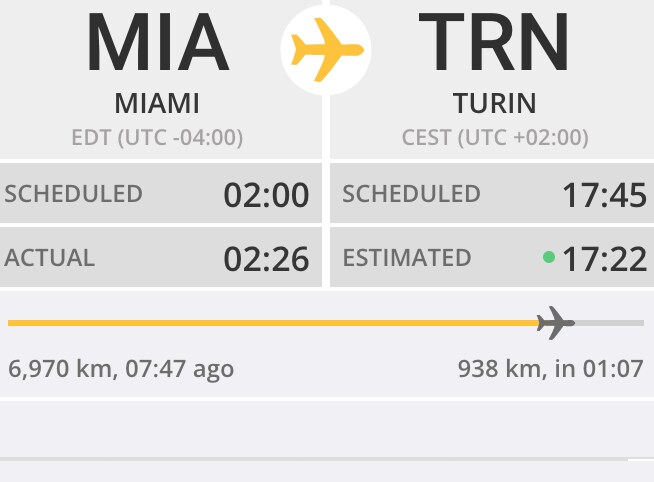Click the scheduled arrival time 17:45
654x482 pixels.
[x=604, y=195]
